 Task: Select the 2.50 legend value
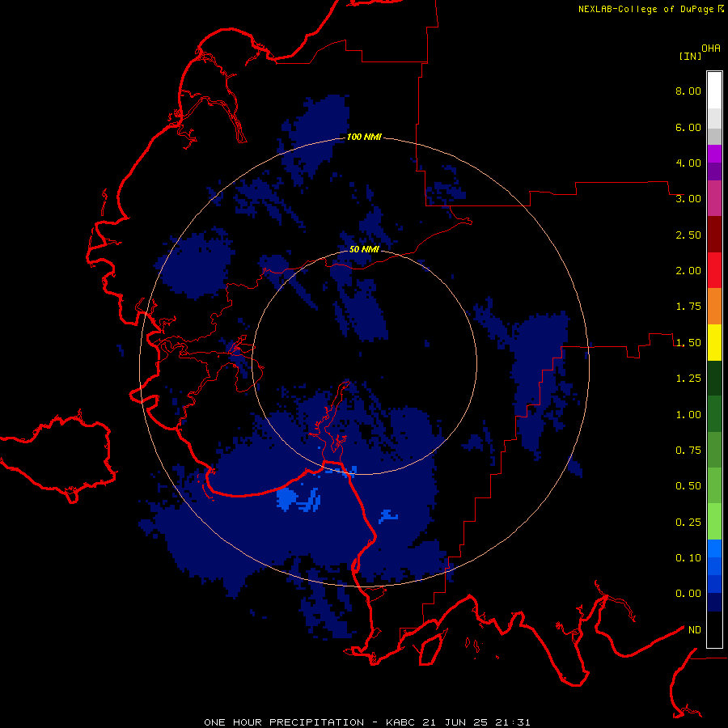[x=688, y=235]
